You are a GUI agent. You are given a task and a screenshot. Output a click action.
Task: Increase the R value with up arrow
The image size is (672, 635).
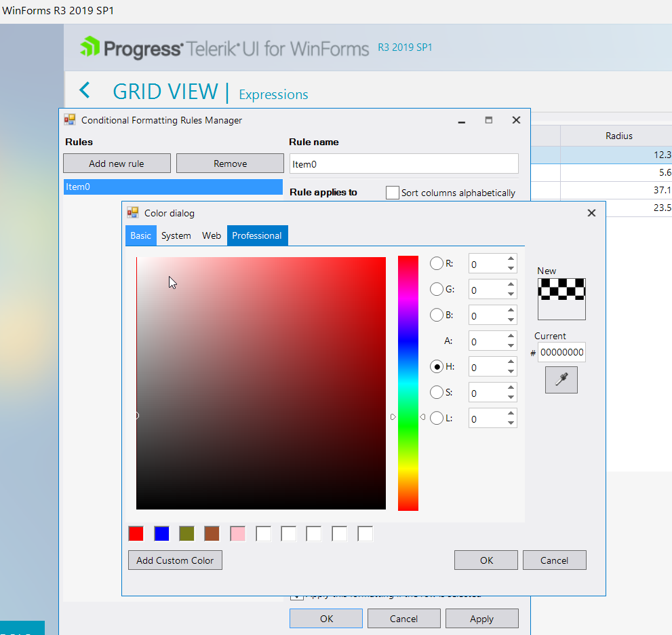pyautogui.click(x=511, y=258)
